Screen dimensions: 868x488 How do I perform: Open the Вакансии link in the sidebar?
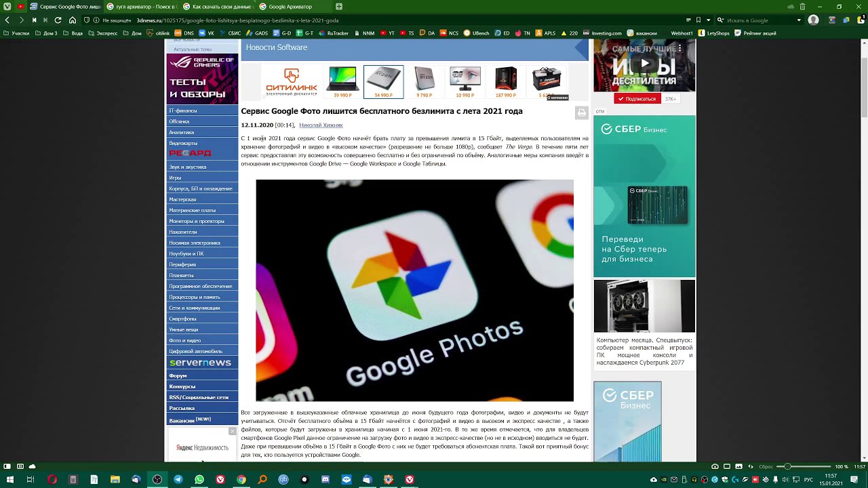(202, 420)
